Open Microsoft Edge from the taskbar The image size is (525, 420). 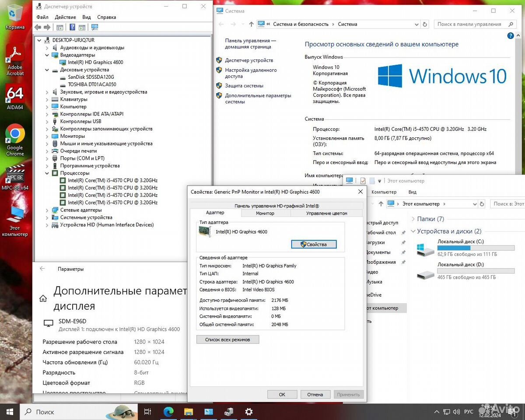click(x=168, y=412)
